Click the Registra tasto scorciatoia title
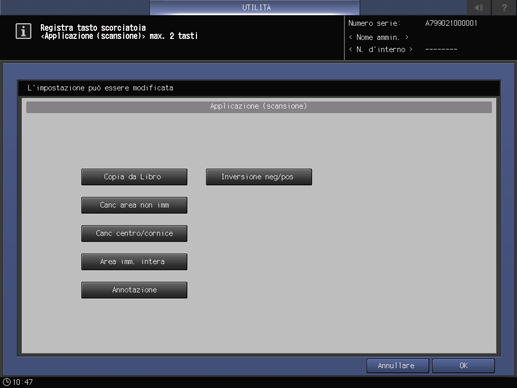The image size is (517, 388). pyautogui.click(x=93, y=27)
